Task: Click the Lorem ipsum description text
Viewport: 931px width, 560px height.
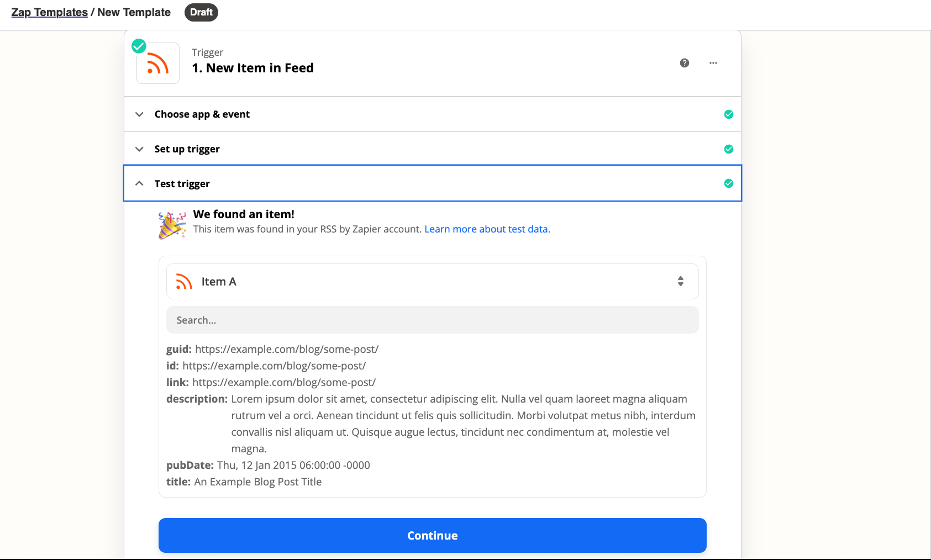Action: (x=464, y=424)
